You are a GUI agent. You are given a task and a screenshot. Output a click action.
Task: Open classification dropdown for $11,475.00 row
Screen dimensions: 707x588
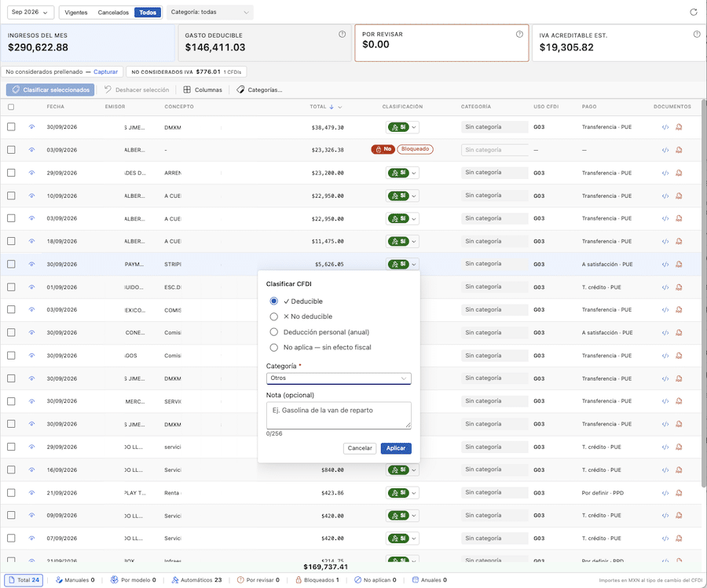point(414,242)
